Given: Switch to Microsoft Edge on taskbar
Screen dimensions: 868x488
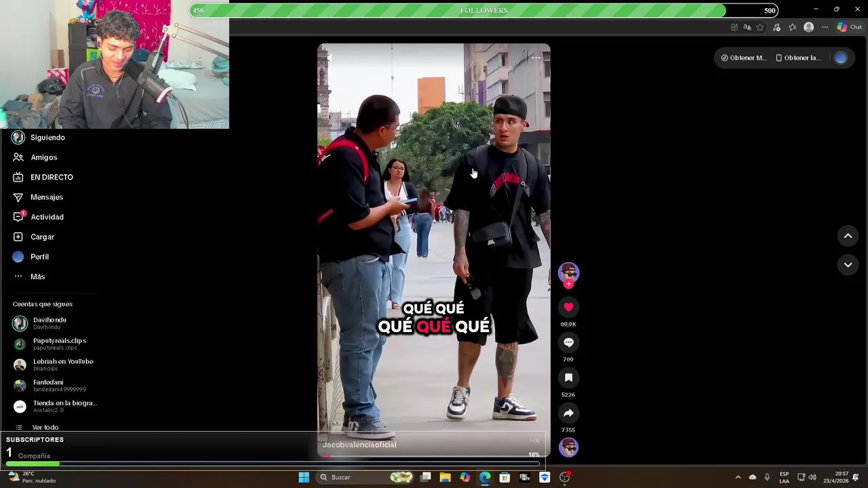Looking at the screenshot, I should 485,477.
